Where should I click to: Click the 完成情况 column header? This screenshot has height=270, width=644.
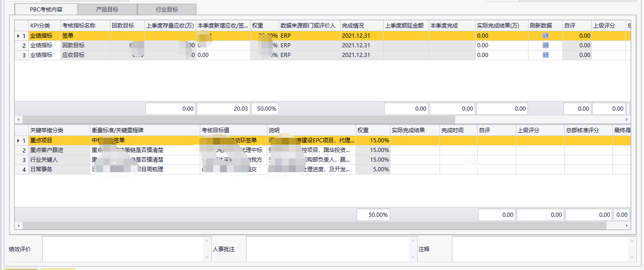pos(362,26)
